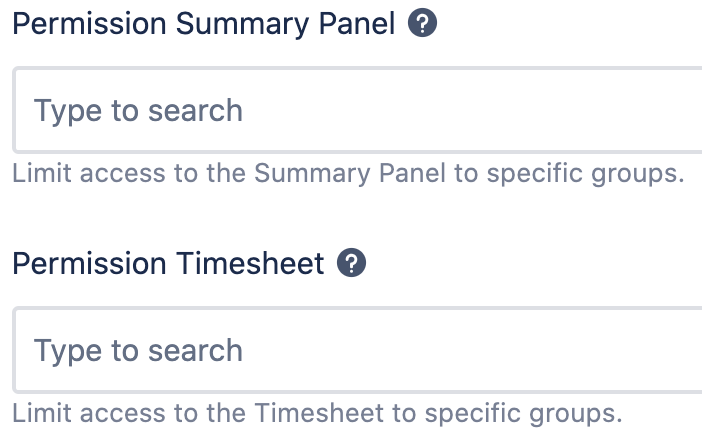Click the 'Limit access to the Summary Panel' description

(x=347, y=173)
